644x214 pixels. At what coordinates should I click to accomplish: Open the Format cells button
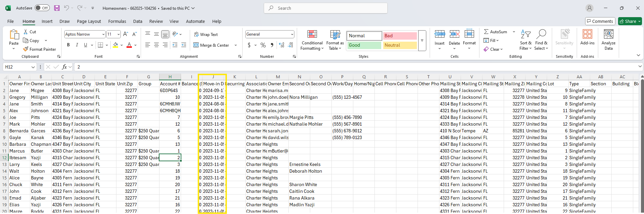(x=469, y=40)
